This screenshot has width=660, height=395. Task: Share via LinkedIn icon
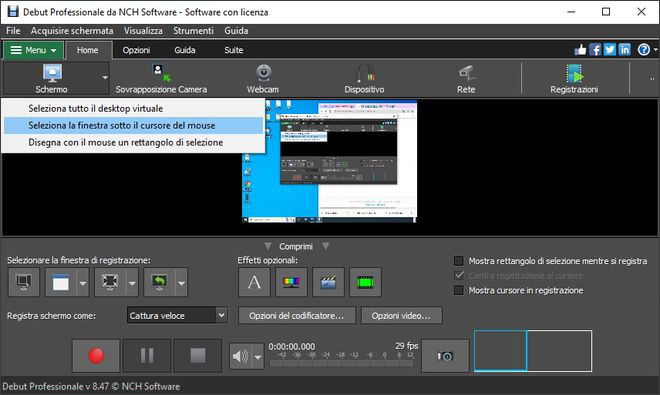[624, 50]
